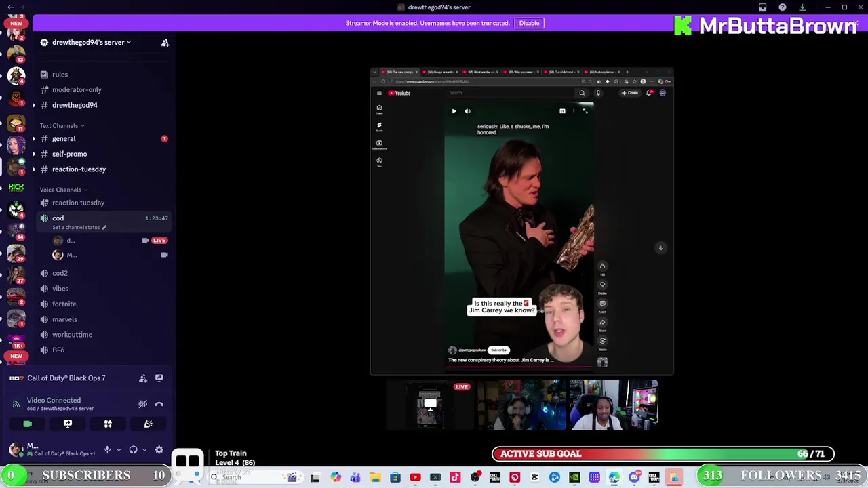Stream Call of Duty Black Ops 7
Screen dimensions: 868x488
point(159,378)
